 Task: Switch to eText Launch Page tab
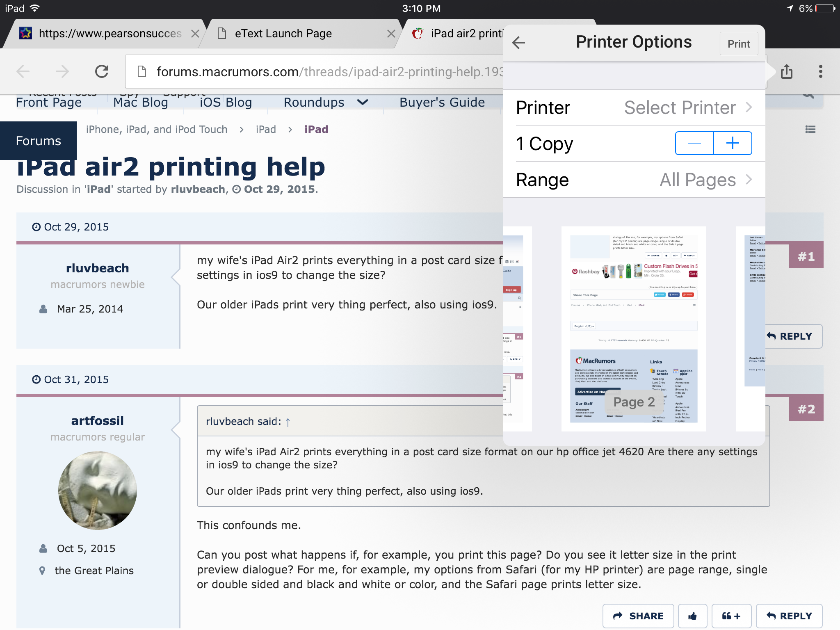click(283, 34)
